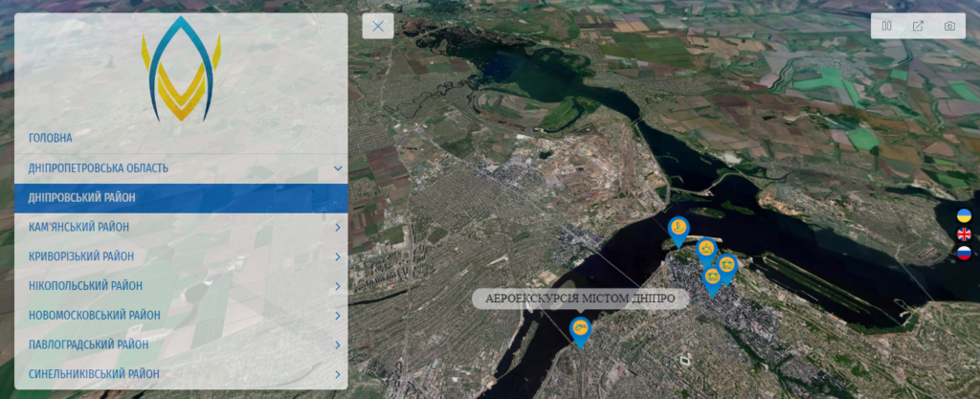The image size is (980, 399).
Task: Switch language to Ukrainian flag
Action: (964, 216)
